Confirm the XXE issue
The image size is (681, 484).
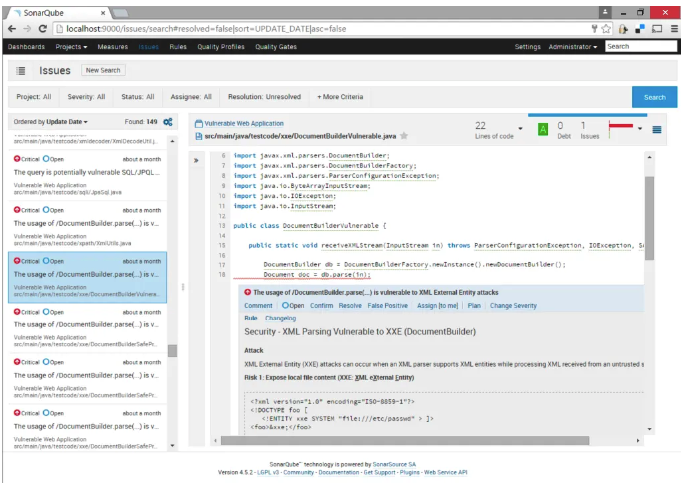pyautogui.click(x=321, y=306)
